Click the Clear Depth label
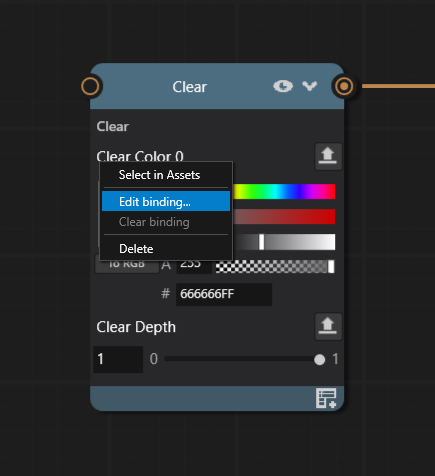The image size is (435, 476). click(x=136, y=327)
